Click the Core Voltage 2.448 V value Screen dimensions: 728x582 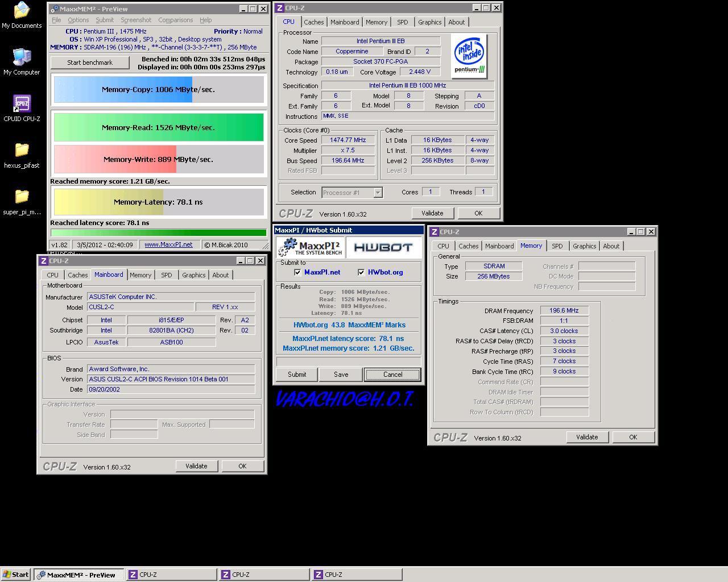(420, 72)
